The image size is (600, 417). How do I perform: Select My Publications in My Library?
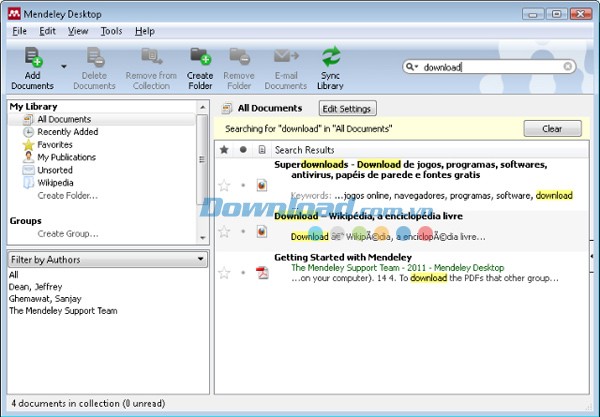pyautogui.click(x=66, y=157)
